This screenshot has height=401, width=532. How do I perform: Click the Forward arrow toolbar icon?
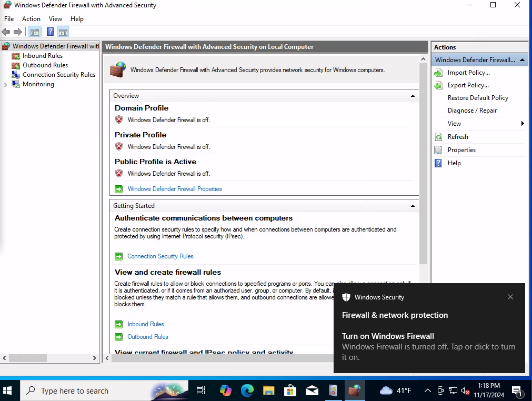click(18, 32)
